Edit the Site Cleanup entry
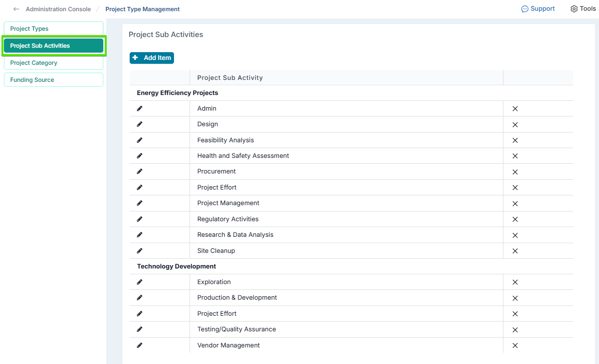The width and height of the screenshot is (599, 364). pos(139,250)
